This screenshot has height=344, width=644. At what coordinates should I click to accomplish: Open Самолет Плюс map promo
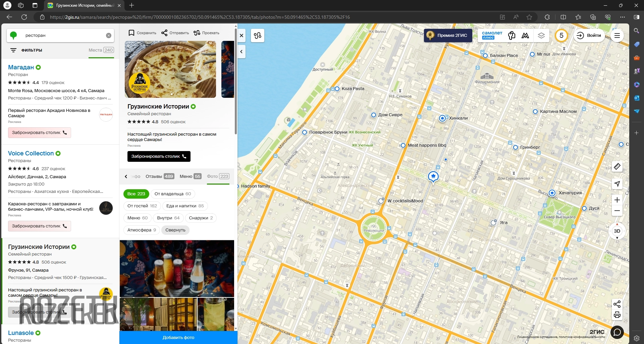tap(492, 36)
